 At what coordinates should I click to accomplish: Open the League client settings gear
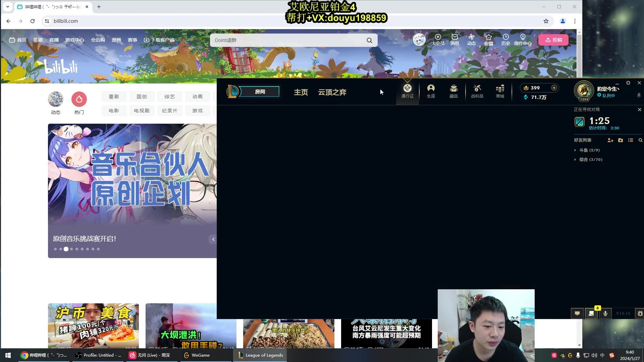[x=629, y=83]
